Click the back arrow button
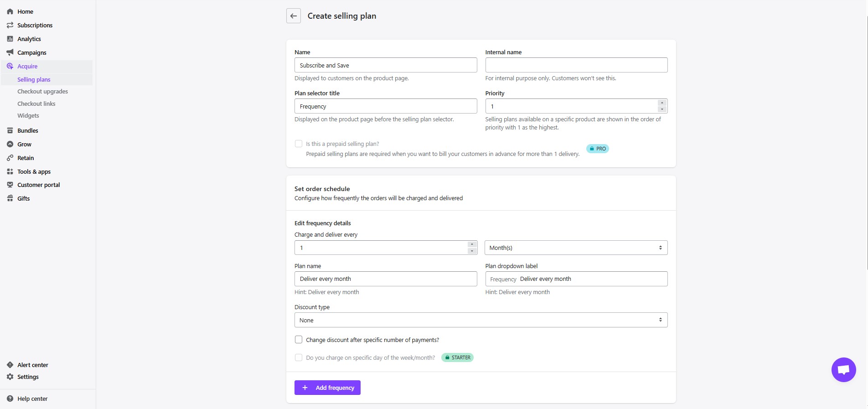This screenshot has width=868, height=409. pyautogui.click(x=293, y=16)
